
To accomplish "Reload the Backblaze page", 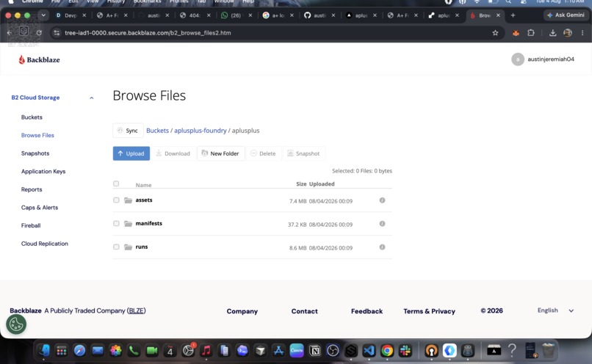I will (39, 33).
